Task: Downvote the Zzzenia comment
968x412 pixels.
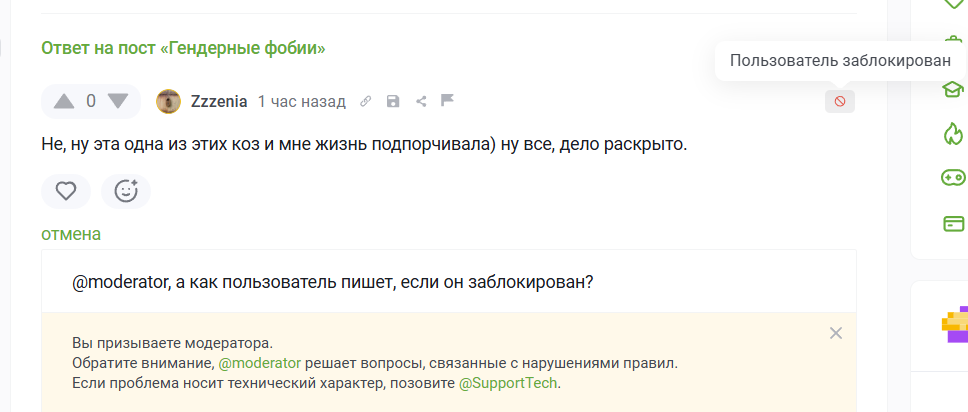Action: [118, 101]
